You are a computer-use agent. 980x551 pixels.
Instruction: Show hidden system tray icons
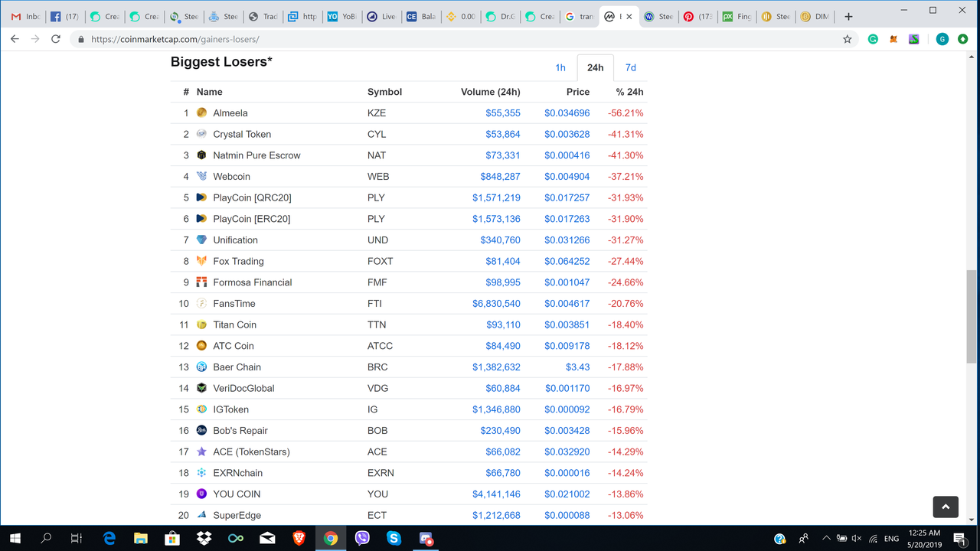tap(826, 538)
